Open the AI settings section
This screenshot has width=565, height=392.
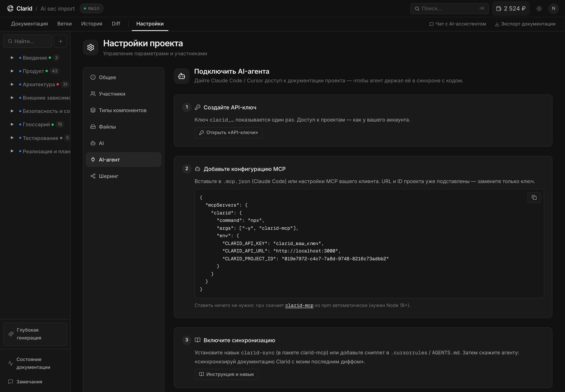[123, 143]
